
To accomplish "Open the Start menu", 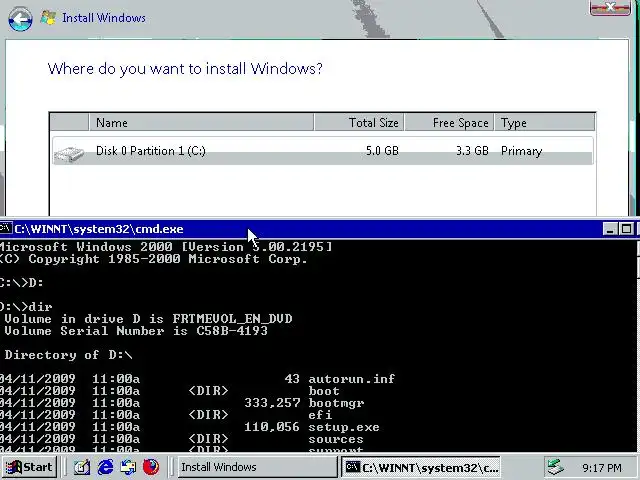I will pyautogui.click(x=29, y=467).
